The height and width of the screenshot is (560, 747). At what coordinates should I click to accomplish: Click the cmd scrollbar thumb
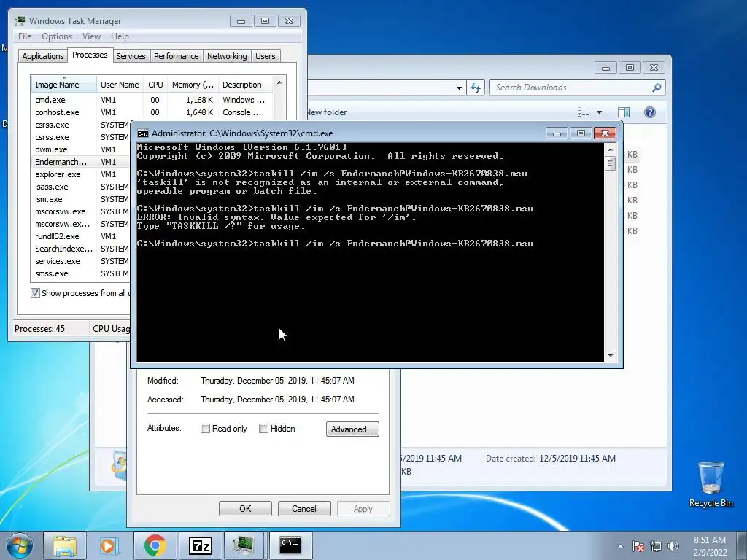[x=611, y=163]
